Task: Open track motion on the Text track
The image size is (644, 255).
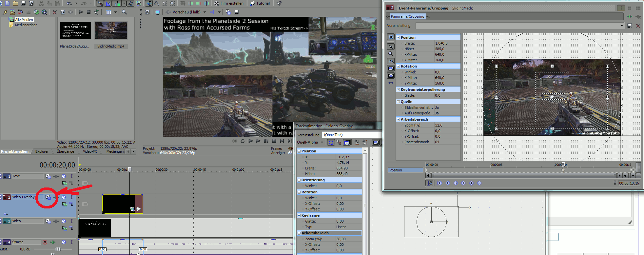Action: click(x=48, y=176)
